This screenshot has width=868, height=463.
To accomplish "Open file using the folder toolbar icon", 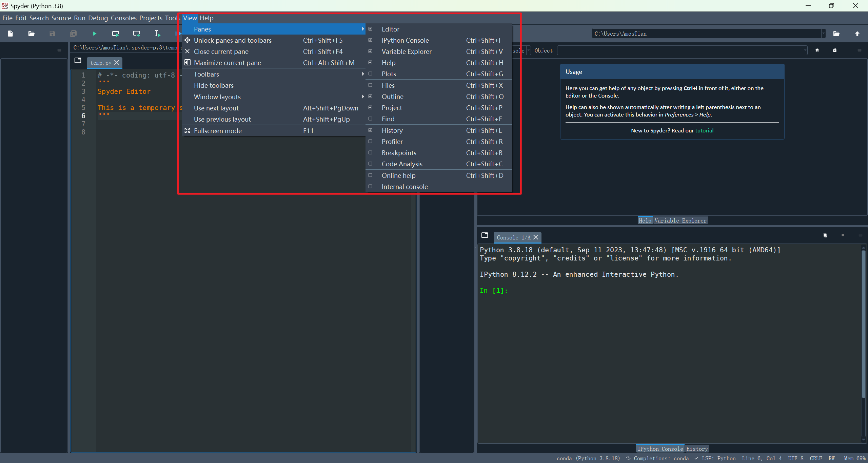I will pos(32,34).
